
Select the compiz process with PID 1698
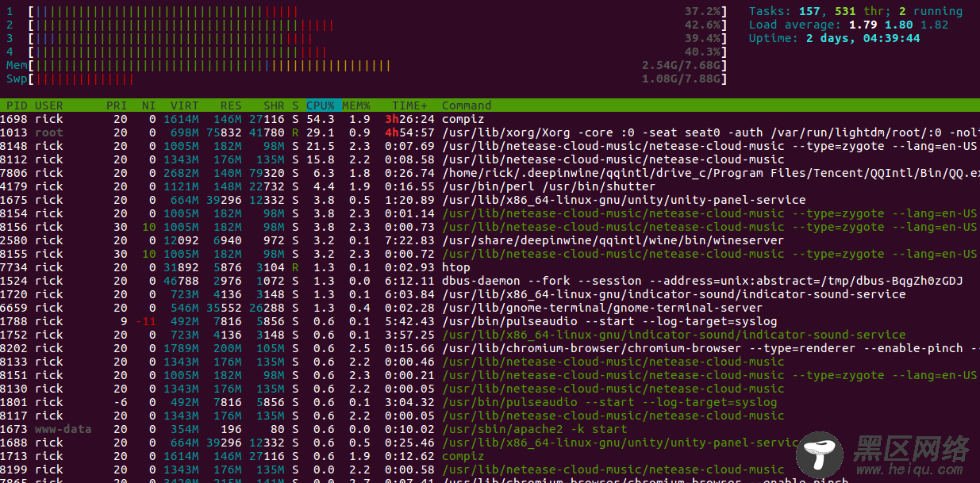(490, 119)
